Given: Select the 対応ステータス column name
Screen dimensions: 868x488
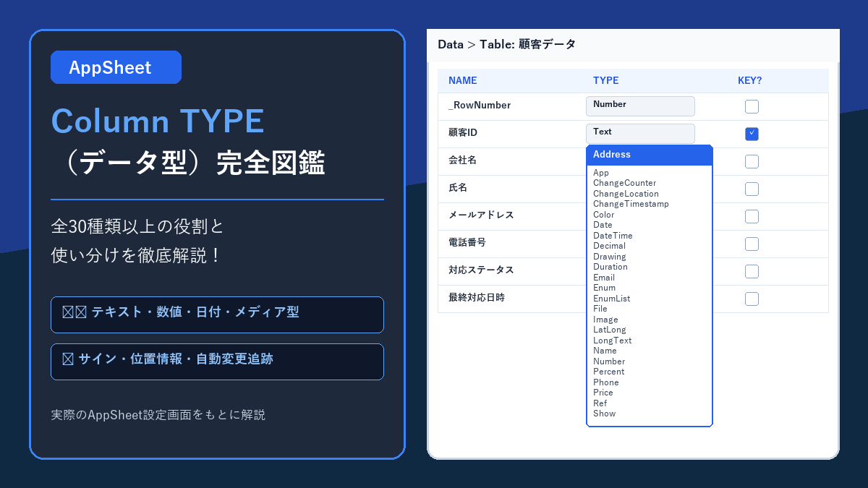Looking at the screenshot, I should (481, 270).
